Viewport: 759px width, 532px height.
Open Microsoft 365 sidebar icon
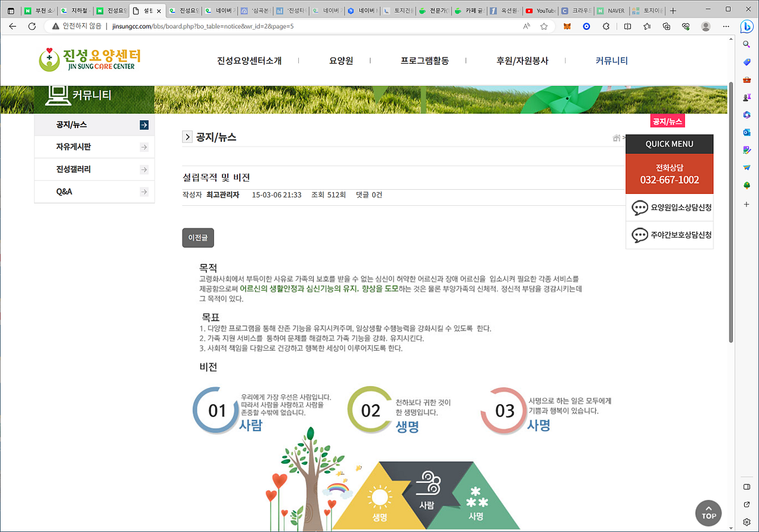point(747,114)
